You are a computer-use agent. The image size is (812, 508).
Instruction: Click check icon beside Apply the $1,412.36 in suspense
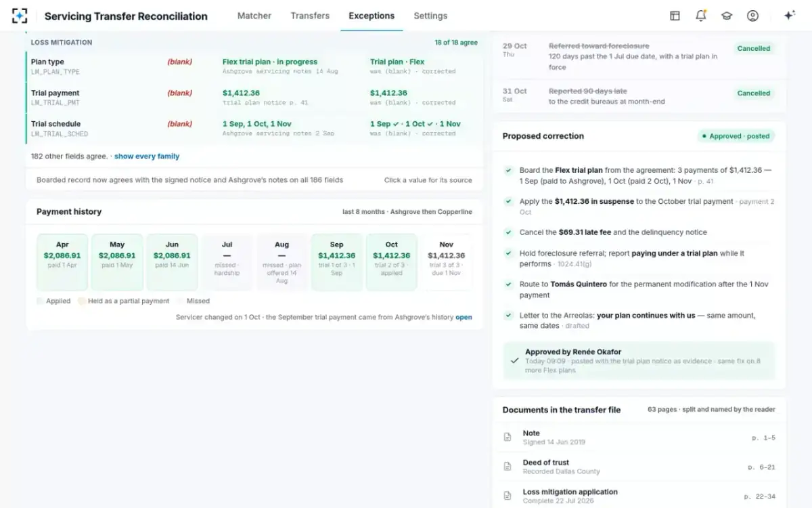(508, 202)
